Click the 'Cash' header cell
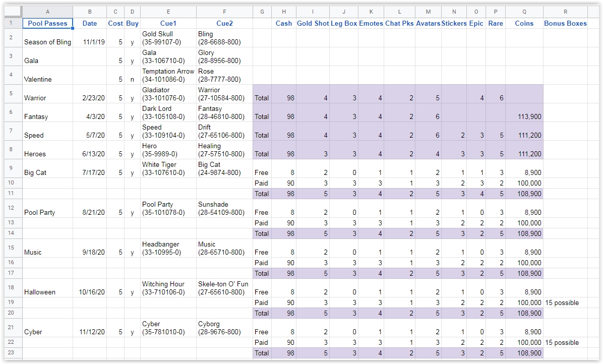This screenshot has height=364, width=603. tap(284, 23)
